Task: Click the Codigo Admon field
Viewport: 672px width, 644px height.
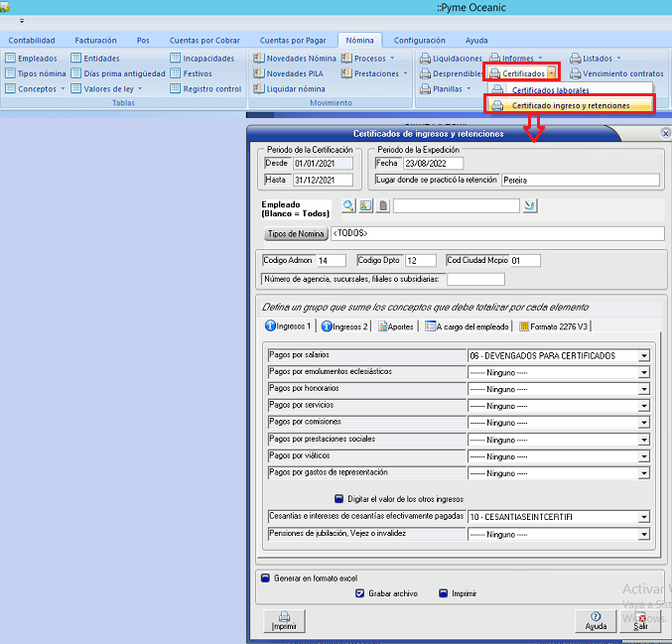Action: coord(331,261)
